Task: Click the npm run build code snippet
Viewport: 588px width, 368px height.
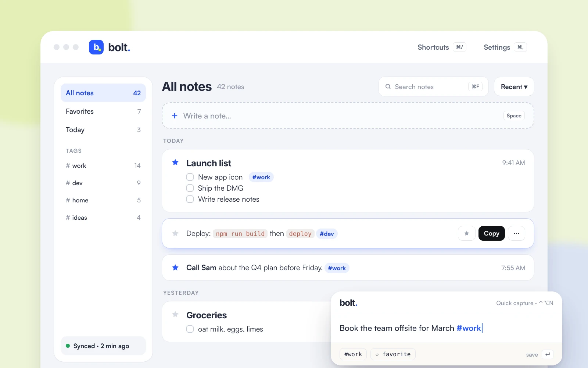Action: coord(240,234)
